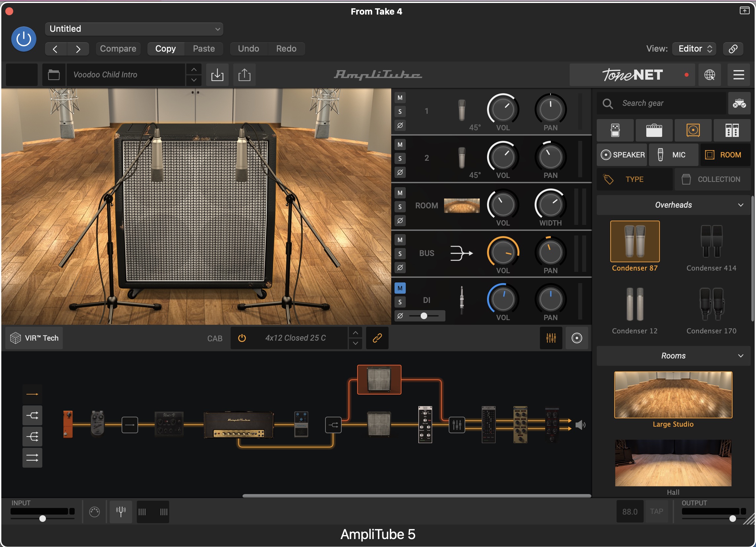
Task: Click the BUS VOL knob
Action: (503, 252)
